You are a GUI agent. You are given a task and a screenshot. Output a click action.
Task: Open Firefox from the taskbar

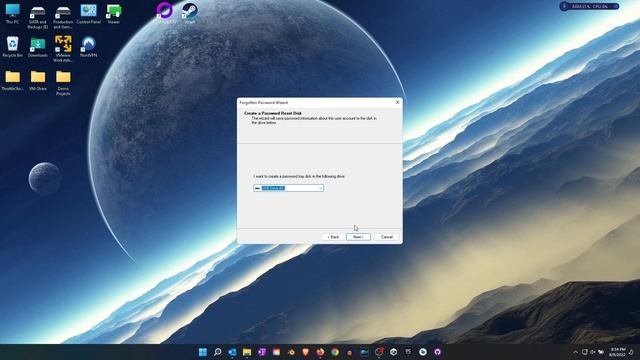320,352
